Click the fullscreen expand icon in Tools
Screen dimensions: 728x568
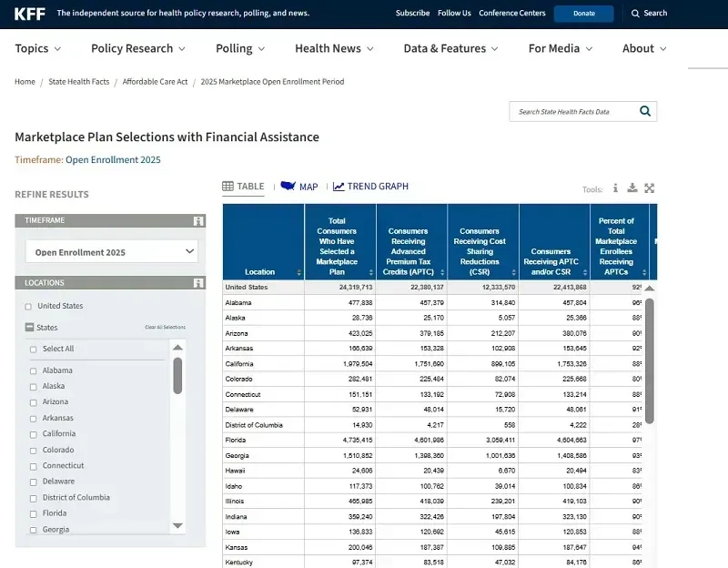[650, 188]
